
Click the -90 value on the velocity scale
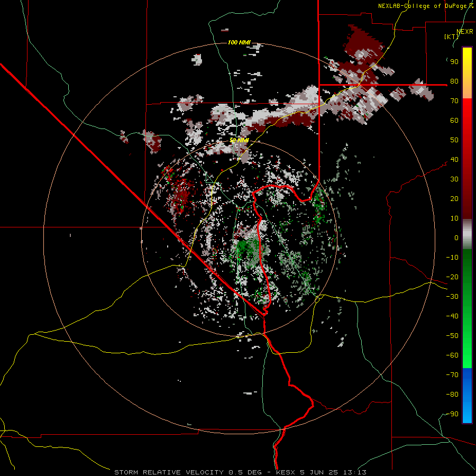(x=452, y=414)
